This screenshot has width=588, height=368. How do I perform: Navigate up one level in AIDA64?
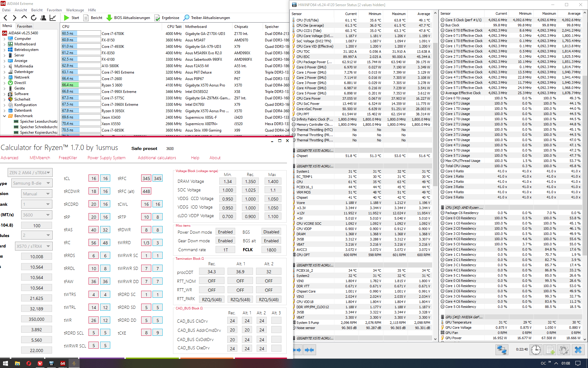pyautogui.click(x=24, y=17)
